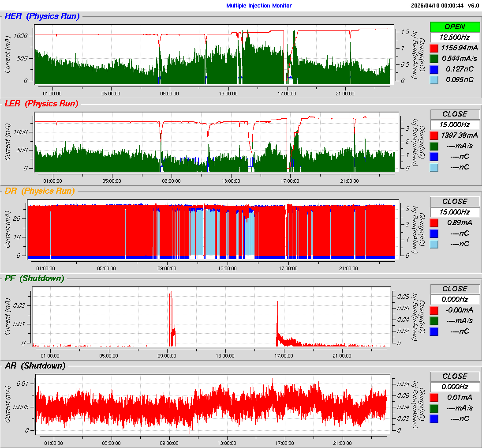Click the PF 0.000Hz frequency field
Image resolution: width=482 pixels, height=448 pixels.
point(455,299)
